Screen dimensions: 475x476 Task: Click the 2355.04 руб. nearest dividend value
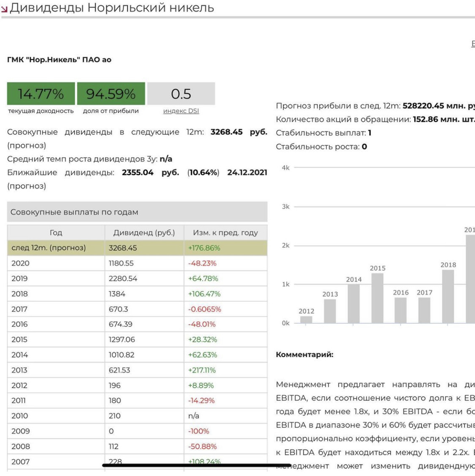point(151,173)
